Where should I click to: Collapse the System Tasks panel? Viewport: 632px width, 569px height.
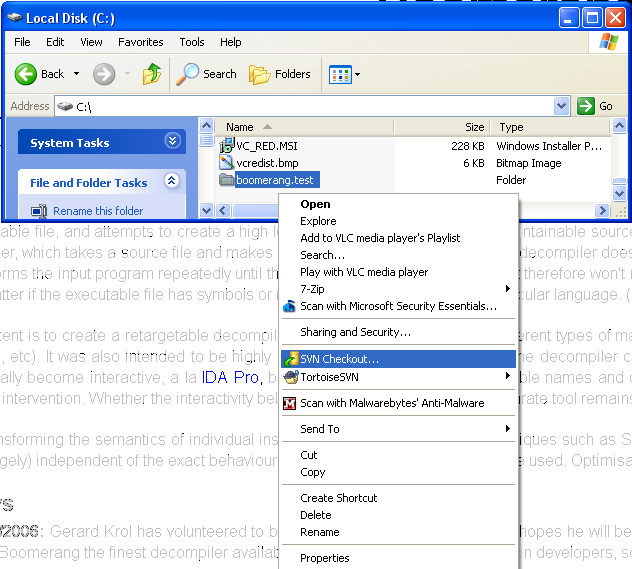[172, 142]
